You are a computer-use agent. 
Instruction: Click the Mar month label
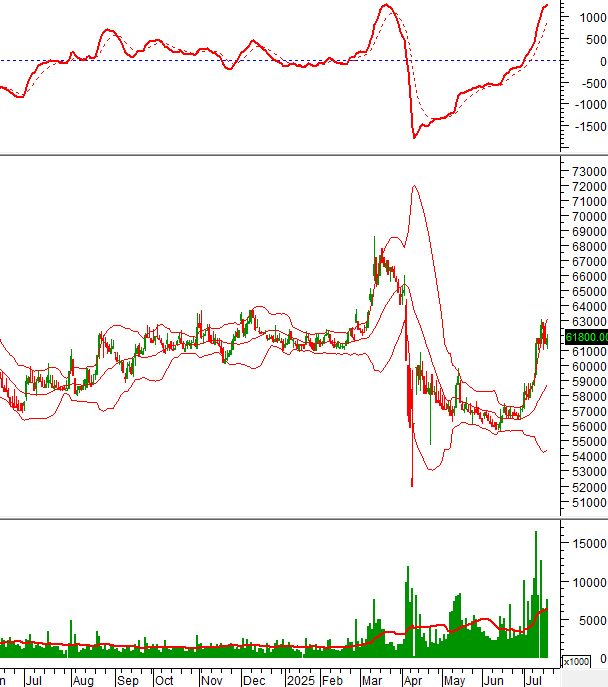click(x=372, y=680)
